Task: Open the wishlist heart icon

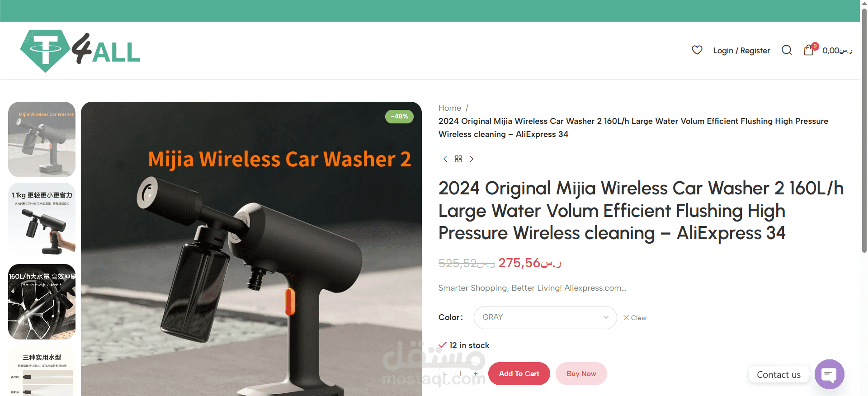Action: [697, 50]
